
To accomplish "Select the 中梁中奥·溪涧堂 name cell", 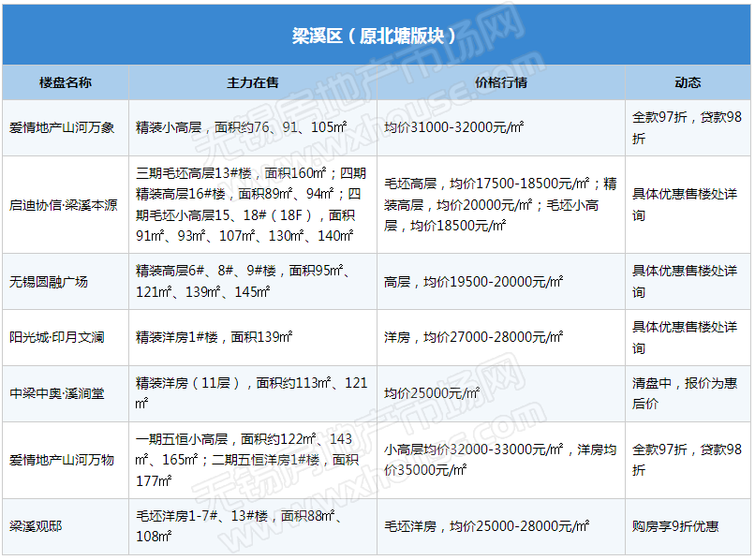I will pos(57,393).
